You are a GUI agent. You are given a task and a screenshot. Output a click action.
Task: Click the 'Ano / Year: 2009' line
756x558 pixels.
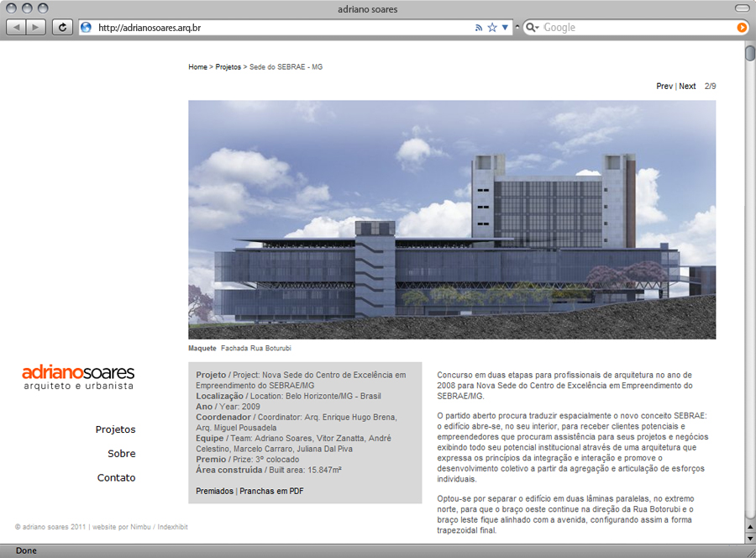tap(228, 407)
